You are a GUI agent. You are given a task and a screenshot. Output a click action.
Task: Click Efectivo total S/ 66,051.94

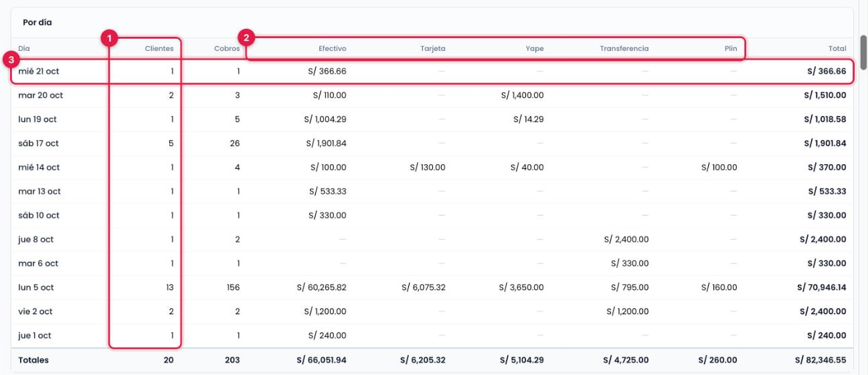321,360
